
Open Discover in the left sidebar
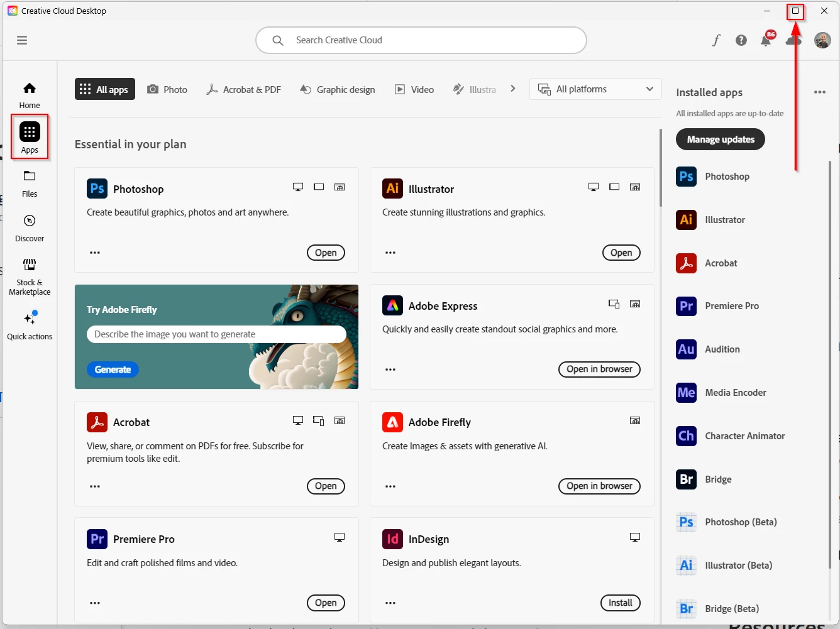pos(30,229)
